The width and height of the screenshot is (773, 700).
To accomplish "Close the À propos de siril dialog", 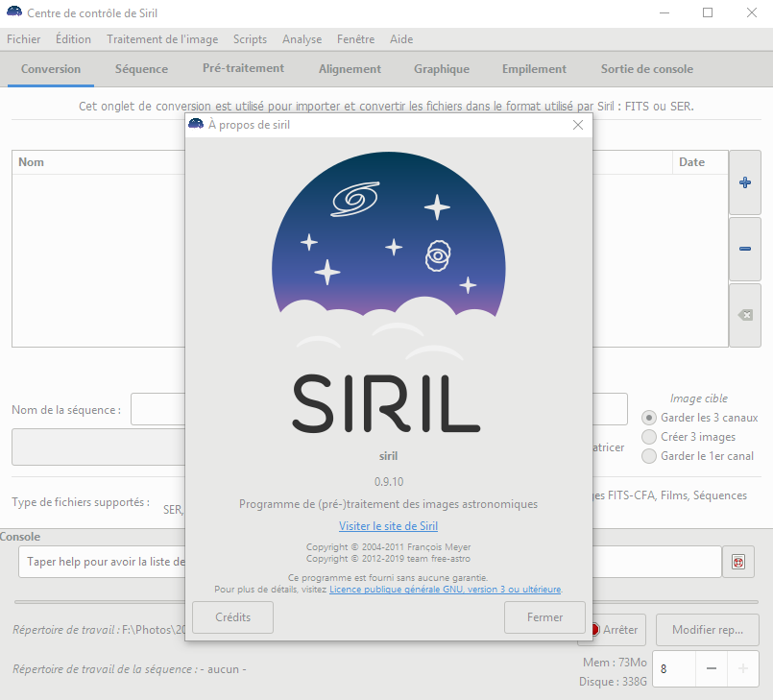I will tap(578, 125).
